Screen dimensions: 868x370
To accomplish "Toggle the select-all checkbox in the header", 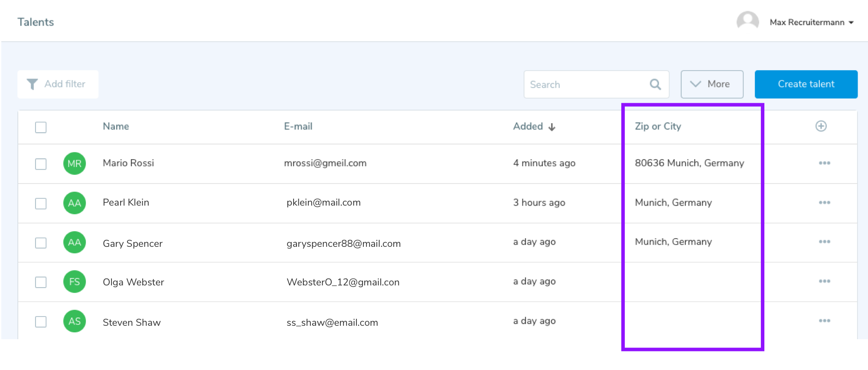I will pyautogui.click(x=41, y=127).
